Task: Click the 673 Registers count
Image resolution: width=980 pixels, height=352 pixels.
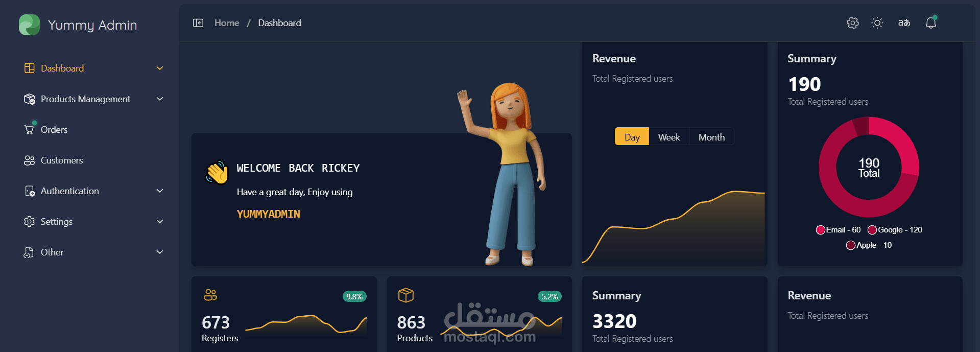Action: coord(216,322)
